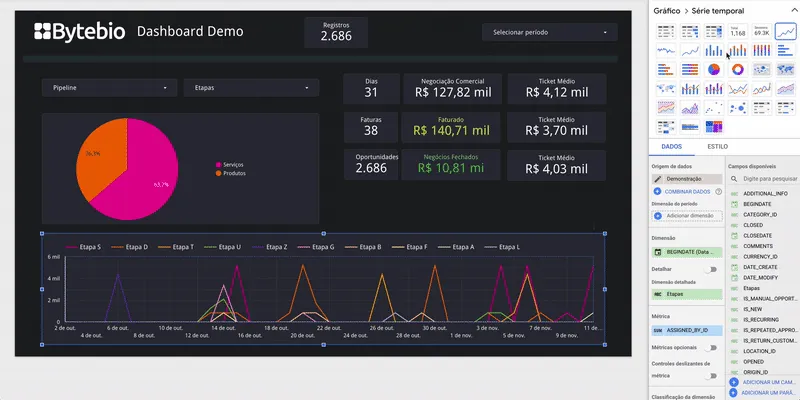Click the search magnifier in Campos disponíveis
This screenshot has height=400, width=800.
(734, 179)
